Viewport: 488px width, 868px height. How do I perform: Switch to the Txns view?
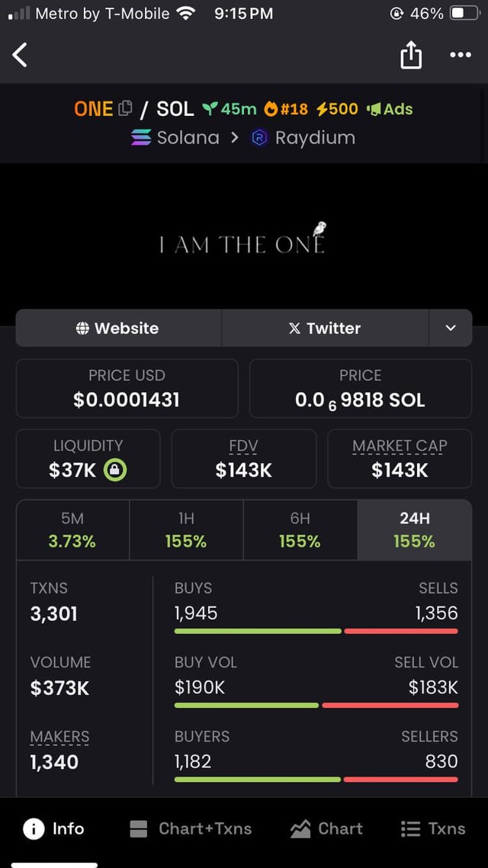point(432,829)
